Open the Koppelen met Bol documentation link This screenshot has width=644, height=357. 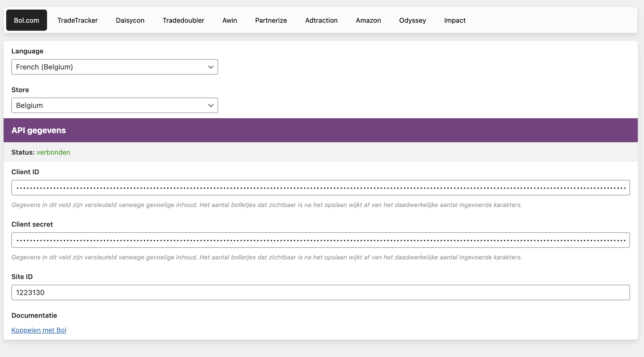tap(39, 330)
